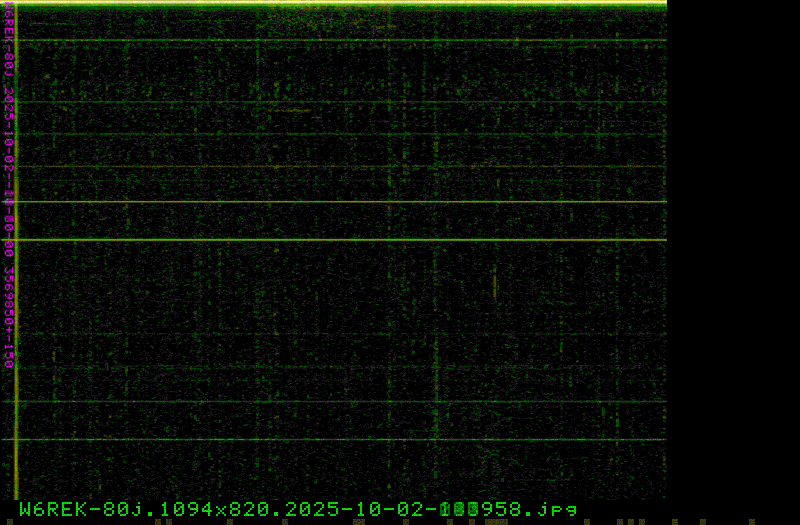Click the magenta W6REK-80J vertical callsign label
Viewport: 800px width, 525px height.
point(9,40)
